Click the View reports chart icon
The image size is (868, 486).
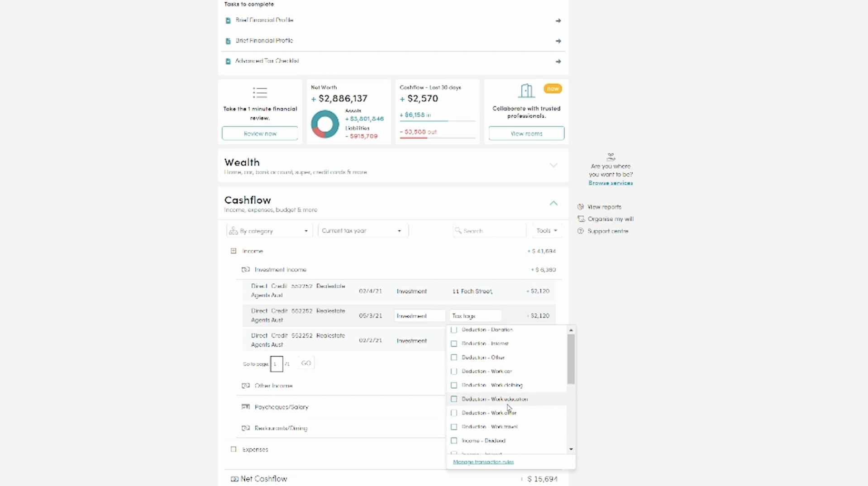[x=581, y=207]
